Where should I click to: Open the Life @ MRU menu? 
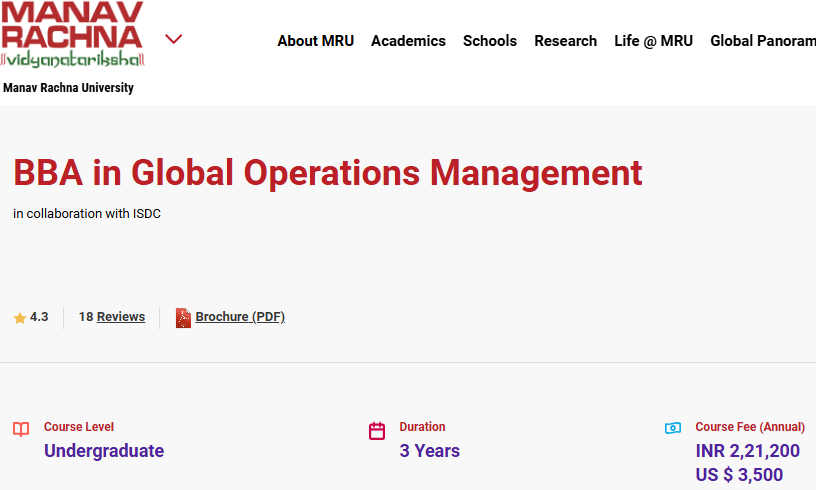pyautogui.click(x=653, y=41)
